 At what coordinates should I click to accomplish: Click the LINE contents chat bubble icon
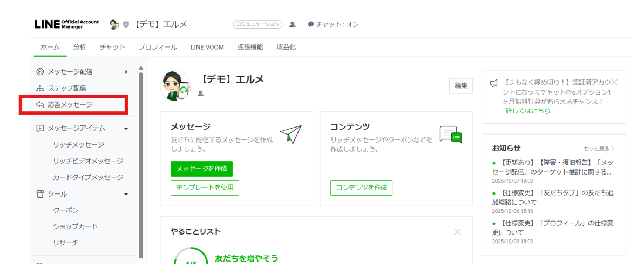click(x=451, y=135)
